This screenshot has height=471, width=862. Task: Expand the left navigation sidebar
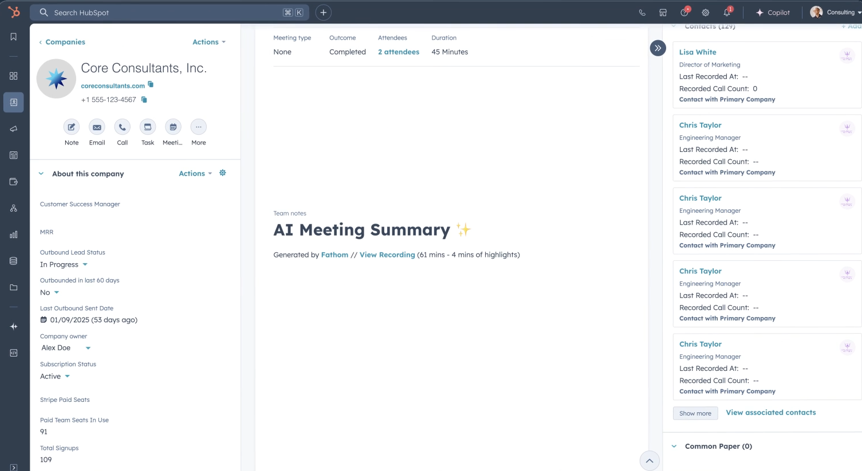coord(14,467)
